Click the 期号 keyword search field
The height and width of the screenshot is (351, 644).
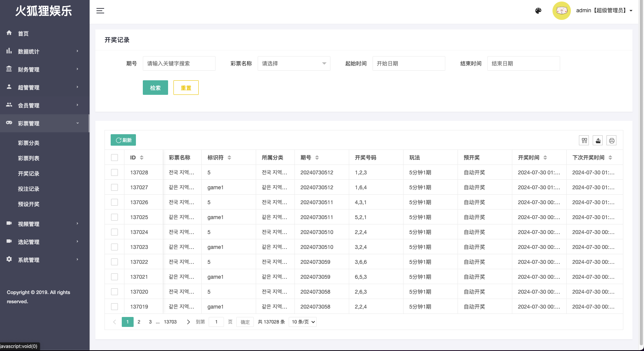click(x=179, y=63)
